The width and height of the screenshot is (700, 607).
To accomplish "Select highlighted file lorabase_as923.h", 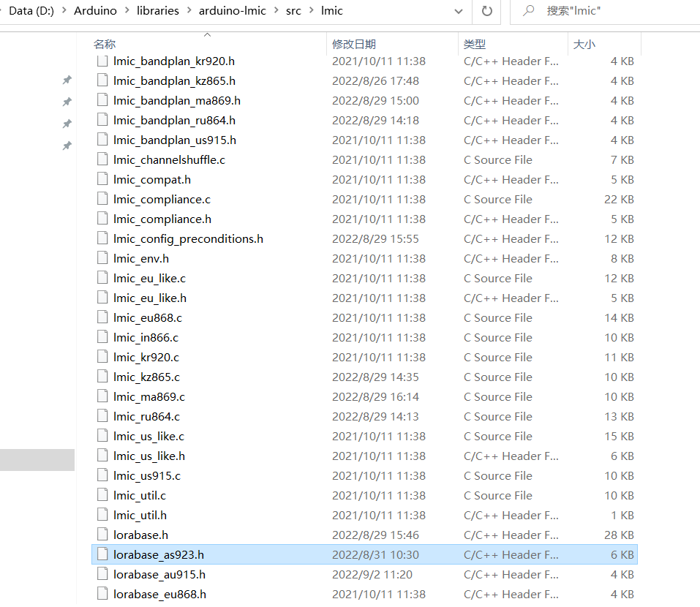I will point(364,554).
